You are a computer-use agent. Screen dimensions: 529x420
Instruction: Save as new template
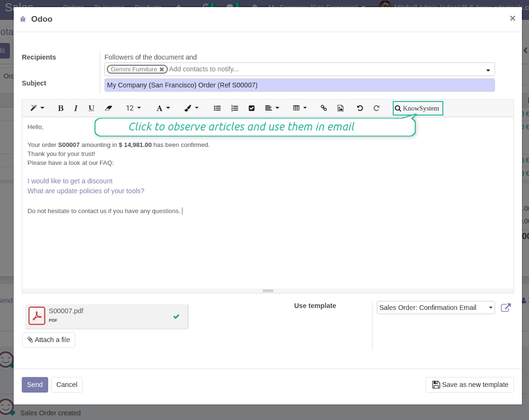click(470, 384)
